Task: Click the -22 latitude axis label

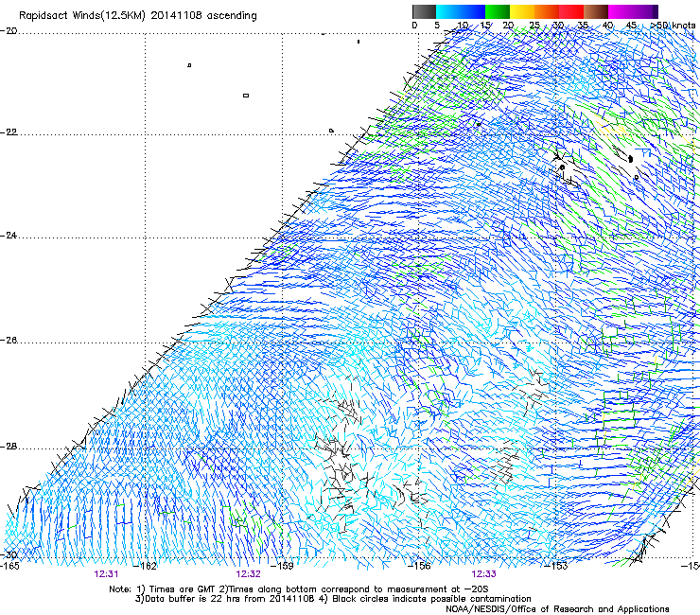Action: tap(9, 132)
